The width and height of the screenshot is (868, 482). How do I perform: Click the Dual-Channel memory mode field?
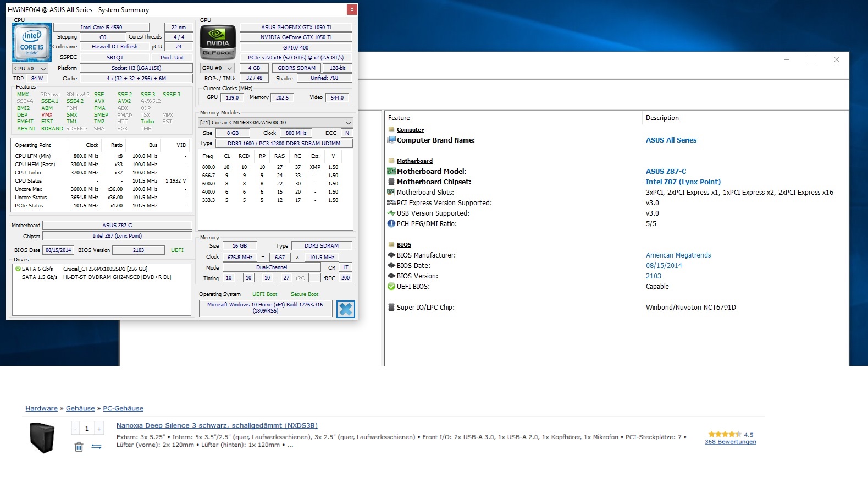tap(272, 267)
